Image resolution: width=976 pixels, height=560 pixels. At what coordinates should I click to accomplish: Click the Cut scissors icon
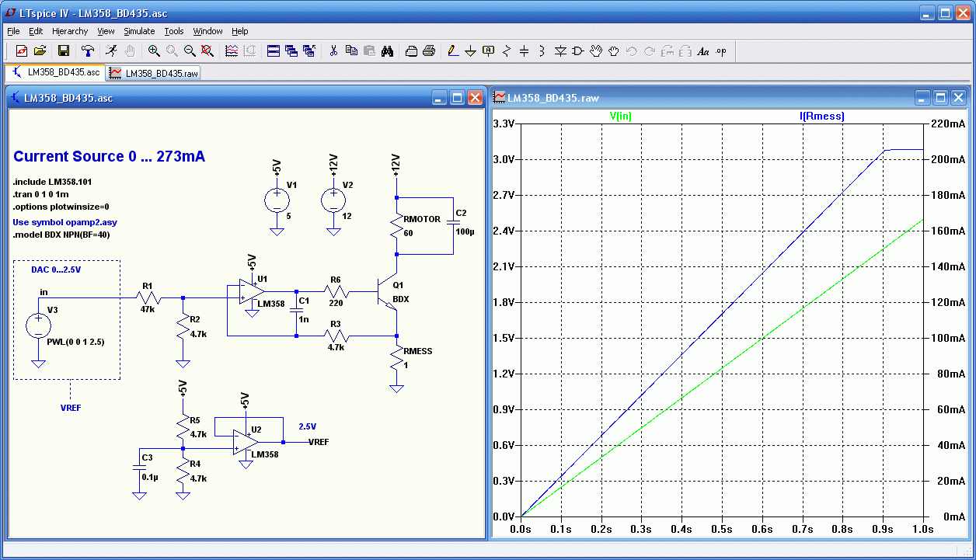333,51
